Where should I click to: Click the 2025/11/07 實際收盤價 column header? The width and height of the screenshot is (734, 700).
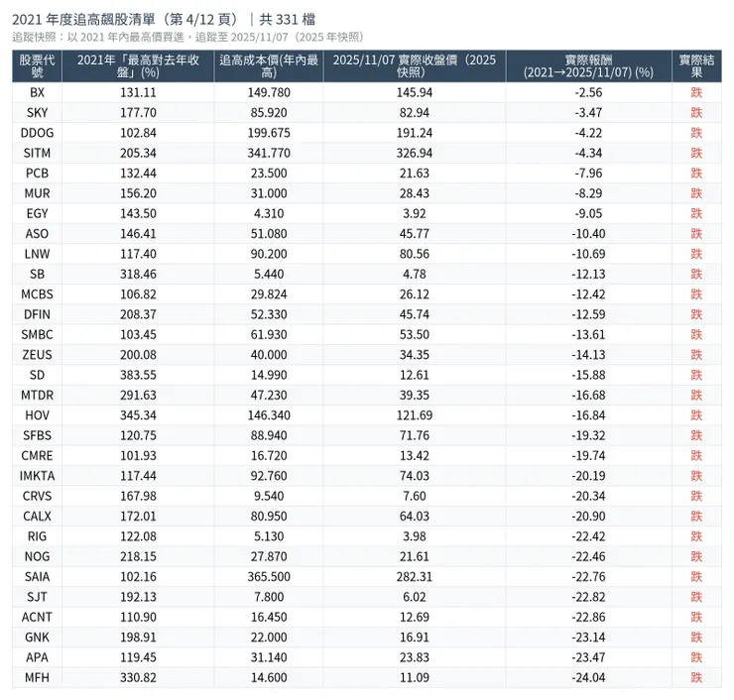(415, 66)
